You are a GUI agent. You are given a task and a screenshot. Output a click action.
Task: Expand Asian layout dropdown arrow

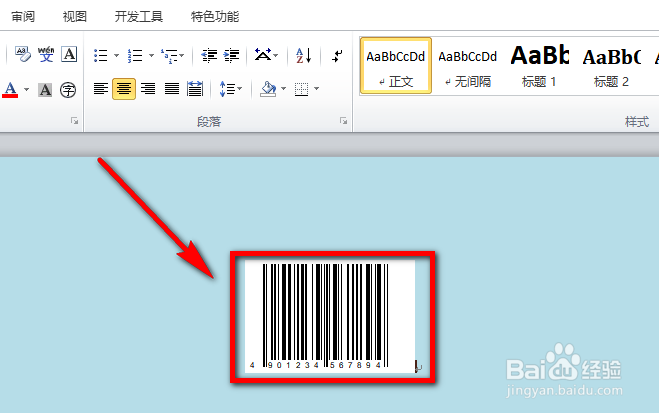coord(276,55)
